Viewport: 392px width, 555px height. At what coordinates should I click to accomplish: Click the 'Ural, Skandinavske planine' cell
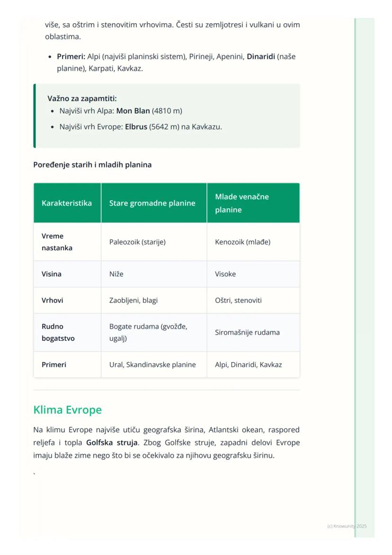point(152,364)
